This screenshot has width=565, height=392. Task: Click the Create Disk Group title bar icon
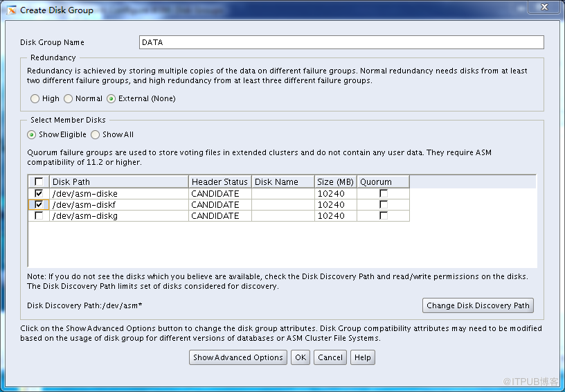(11, 10)
